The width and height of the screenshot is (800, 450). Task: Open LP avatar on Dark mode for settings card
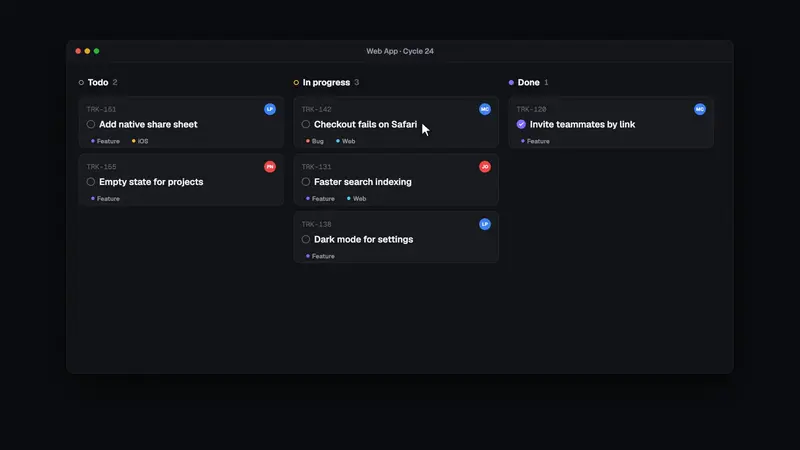485,224
